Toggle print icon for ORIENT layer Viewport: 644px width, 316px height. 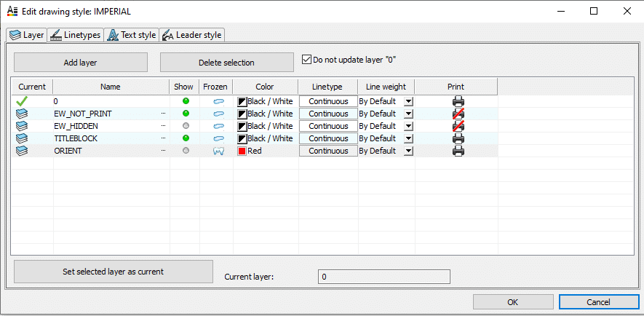tap(458, 151)
